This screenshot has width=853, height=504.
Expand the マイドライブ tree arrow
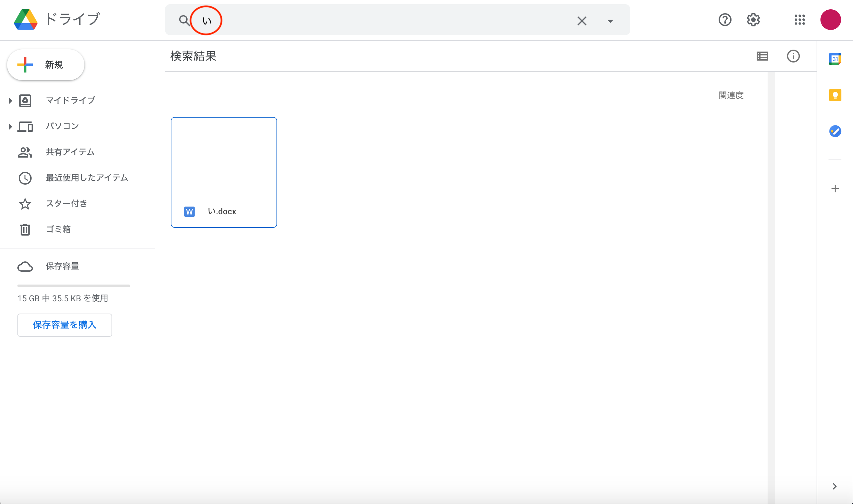[10, 101]
